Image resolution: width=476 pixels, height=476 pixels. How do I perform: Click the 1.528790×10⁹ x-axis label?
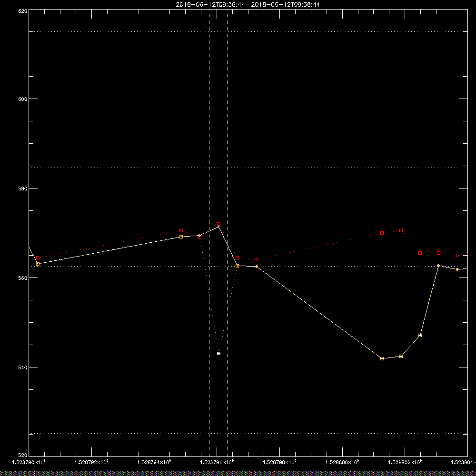(x=29, y=462)
